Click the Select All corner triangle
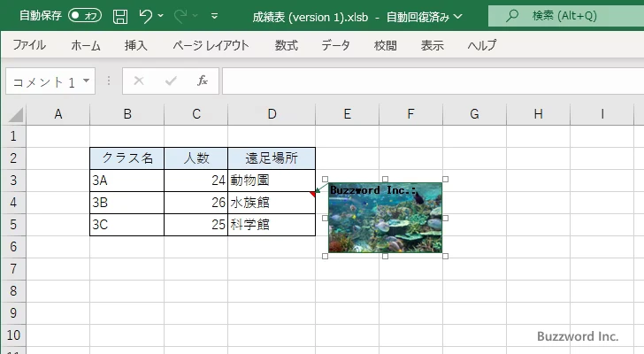Screen dimensions: 644x354 16,114
